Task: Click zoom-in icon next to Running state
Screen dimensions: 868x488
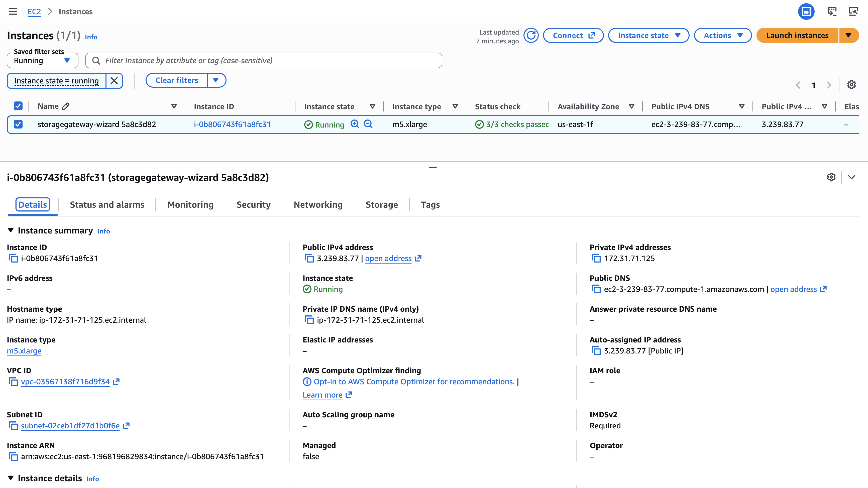Action: coord(355,124)
